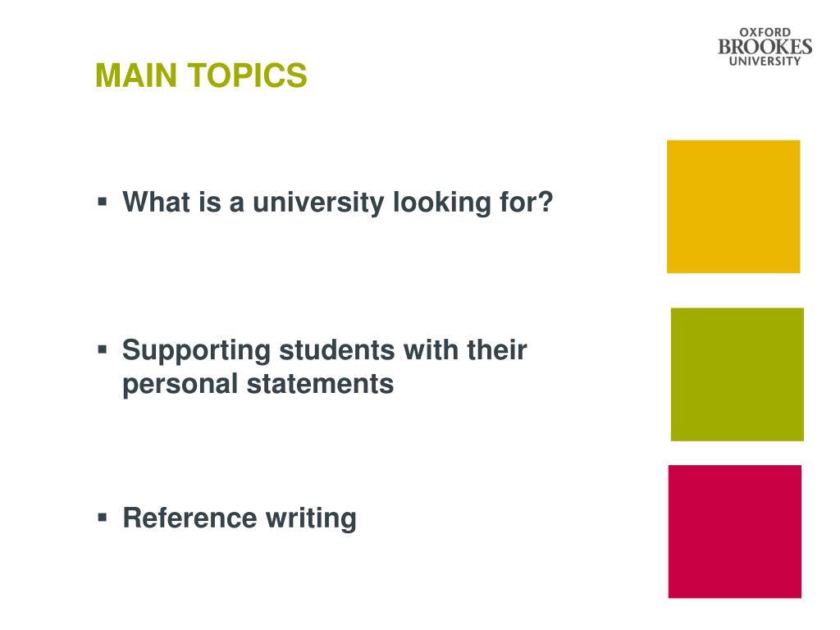Click the word 'writing' in the last bullet
The height and width of the screenshot is (630, 840).
[311, 519]
